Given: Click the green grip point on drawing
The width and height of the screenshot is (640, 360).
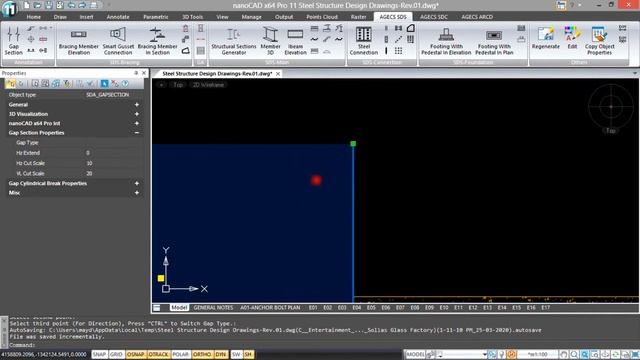Looking at the screenshot, I should [x=353, y=144].
